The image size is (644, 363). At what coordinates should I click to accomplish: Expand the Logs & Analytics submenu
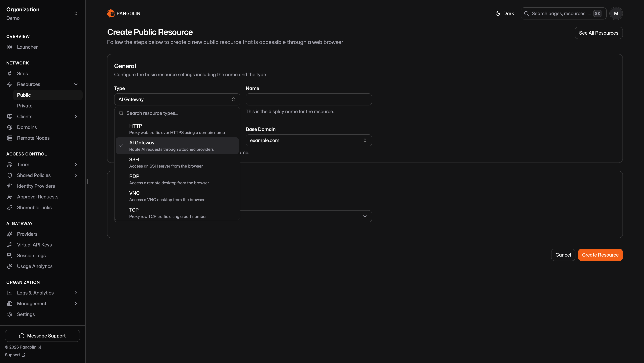point(76,293)
